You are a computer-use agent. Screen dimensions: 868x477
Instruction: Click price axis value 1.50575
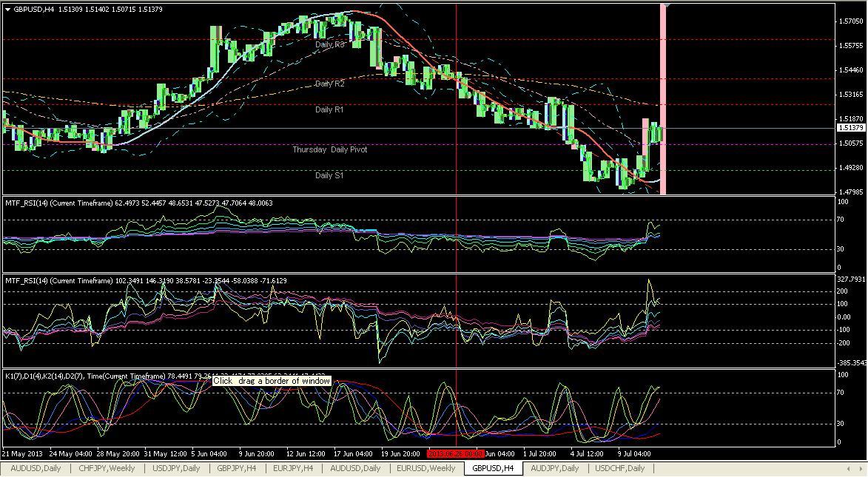tap(851, 143)
